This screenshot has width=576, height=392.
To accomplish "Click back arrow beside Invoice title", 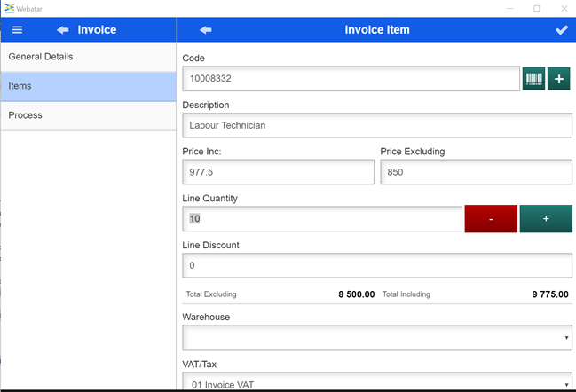I will pos(63,30).
